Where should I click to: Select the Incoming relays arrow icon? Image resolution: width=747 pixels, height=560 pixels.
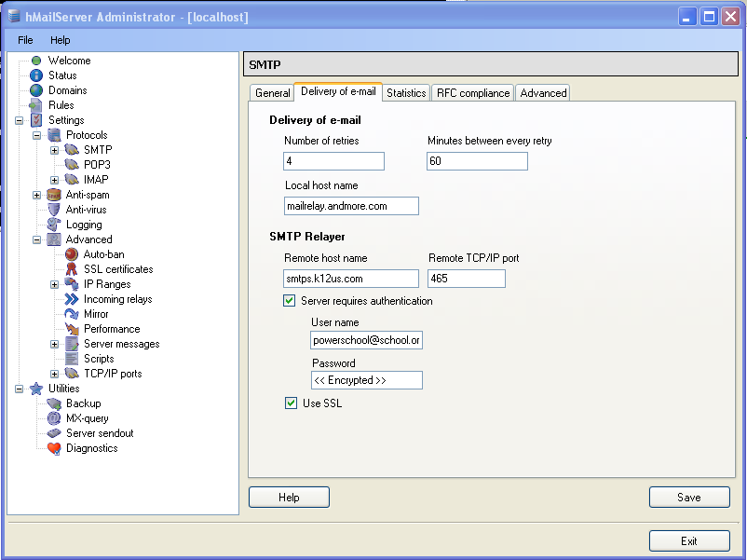tap(72, 299)
